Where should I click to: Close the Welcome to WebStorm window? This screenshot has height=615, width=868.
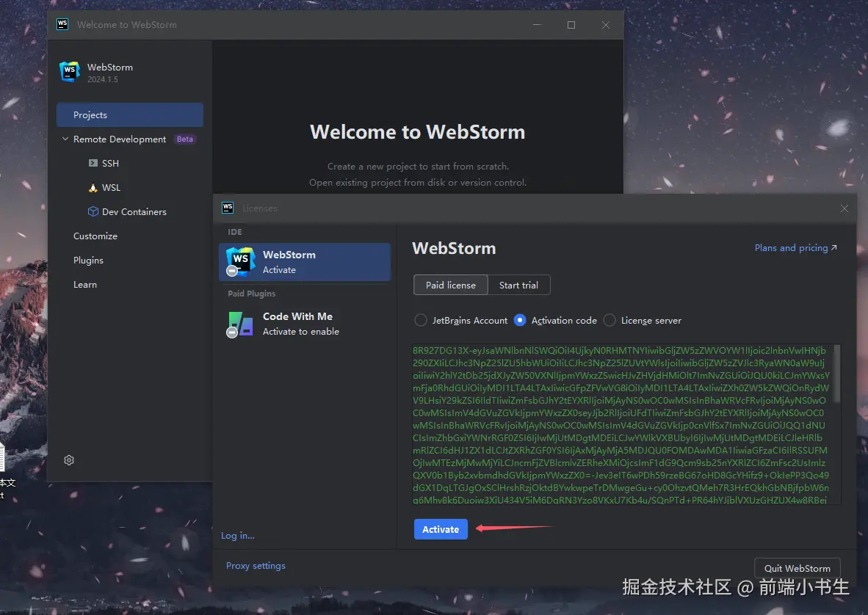point(606,25)
